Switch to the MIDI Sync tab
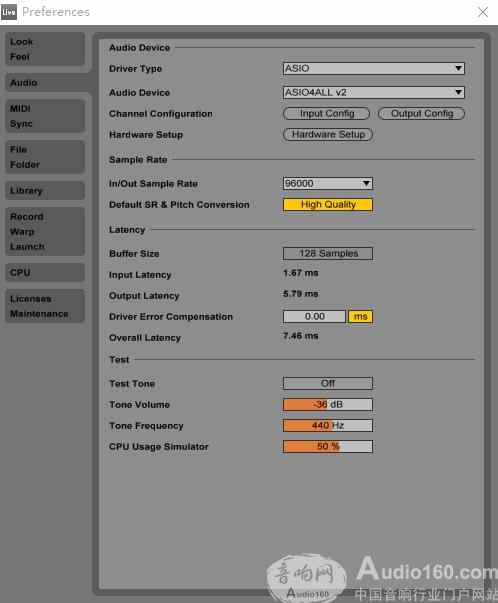 pos(45,116)
